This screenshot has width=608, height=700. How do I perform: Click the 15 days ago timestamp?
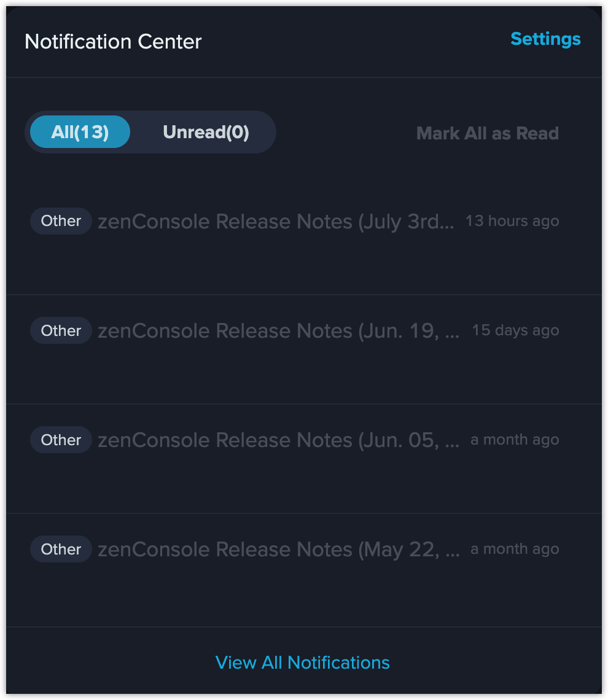click(x=516, y=330)
